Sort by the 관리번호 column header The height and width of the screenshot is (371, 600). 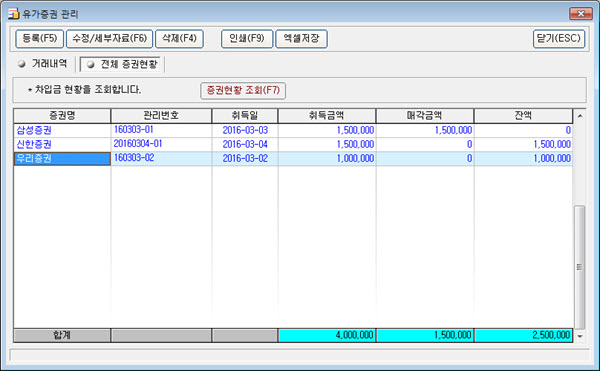point(161,116)
